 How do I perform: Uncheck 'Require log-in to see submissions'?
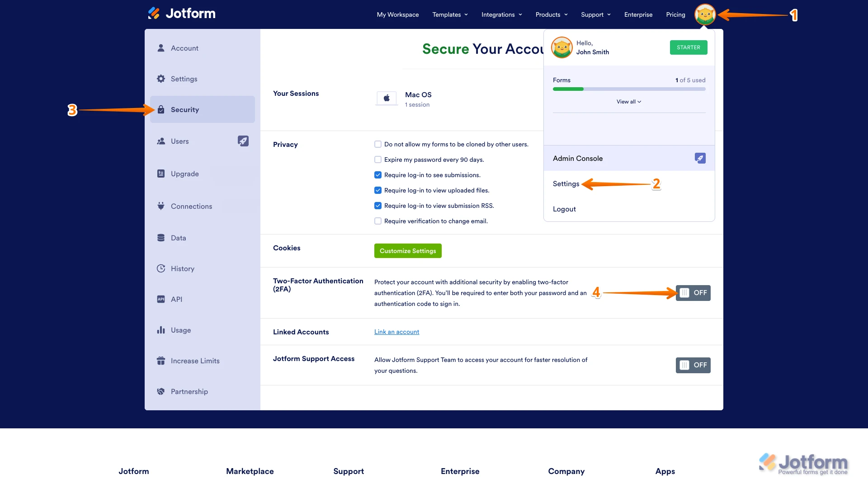tap(378, 175)
